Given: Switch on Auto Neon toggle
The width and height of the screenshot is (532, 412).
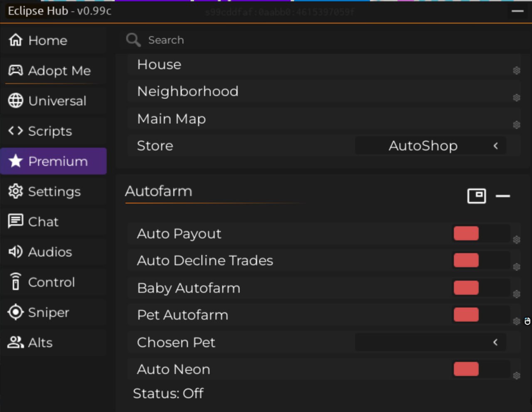Looking at the screenshot, I should [481, 369].
